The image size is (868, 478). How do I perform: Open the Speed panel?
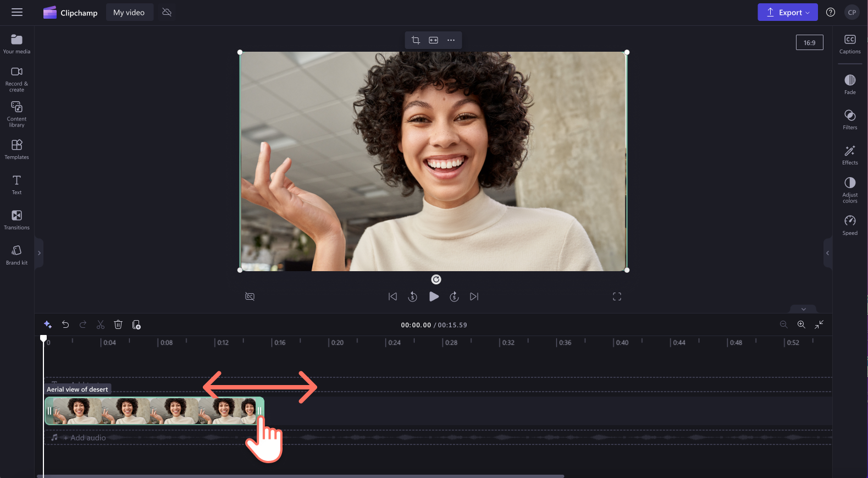850,225
